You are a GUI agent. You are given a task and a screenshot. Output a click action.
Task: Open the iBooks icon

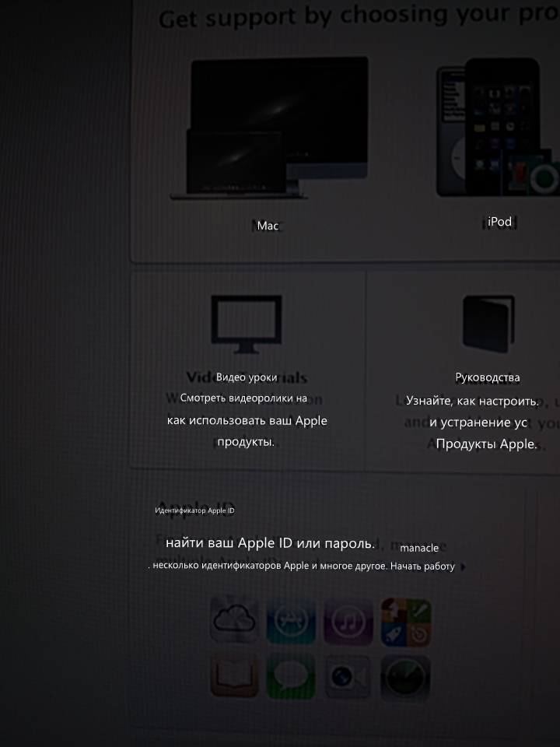234,675
